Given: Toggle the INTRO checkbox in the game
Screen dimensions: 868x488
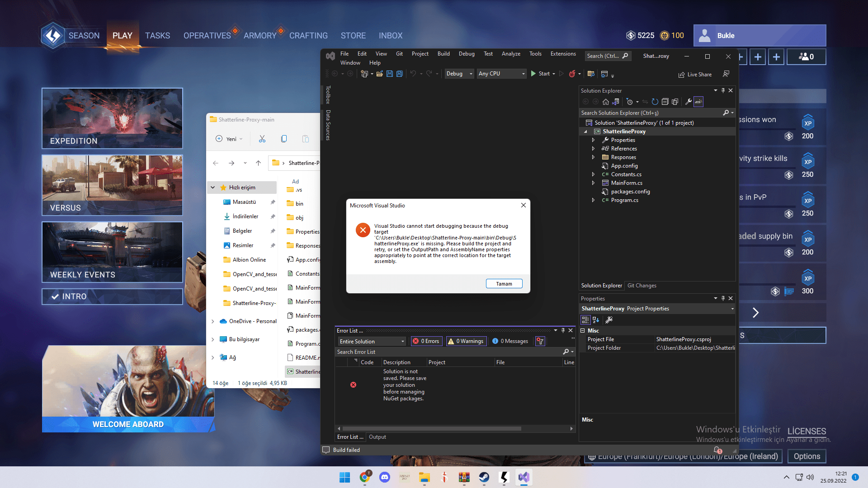Looking at the screenshot, I should 55,296.
